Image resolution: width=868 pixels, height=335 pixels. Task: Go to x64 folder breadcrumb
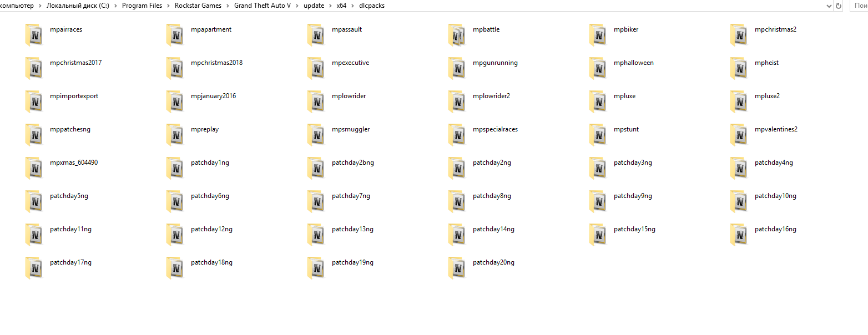[341, 6]
